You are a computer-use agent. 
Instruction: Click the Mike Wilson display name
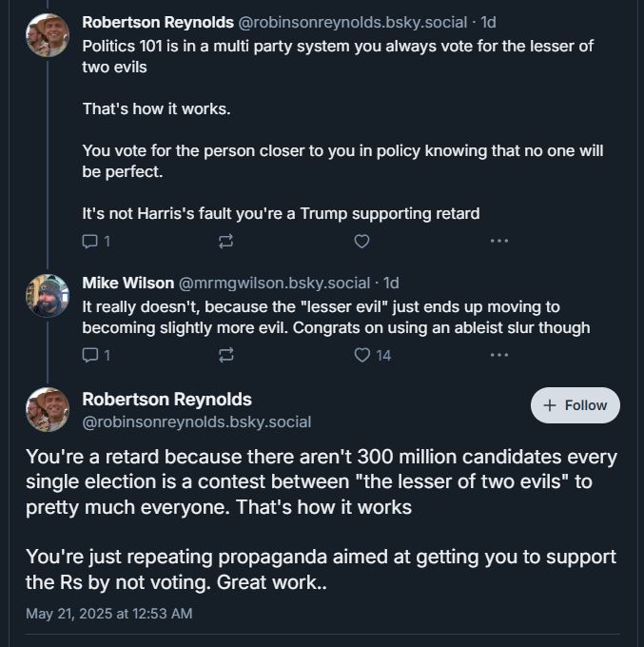[x=127, y=283]
